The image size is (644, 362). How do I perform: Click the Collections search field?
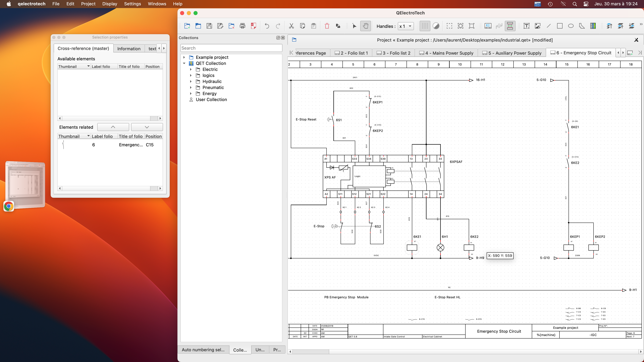click(231, 48)
